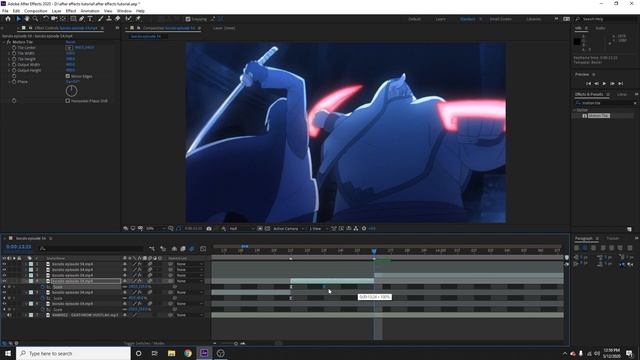The height and width of the screenshot is (360, 640).
Task: Click the timeline zoom slider
Action: pos(236,343)
